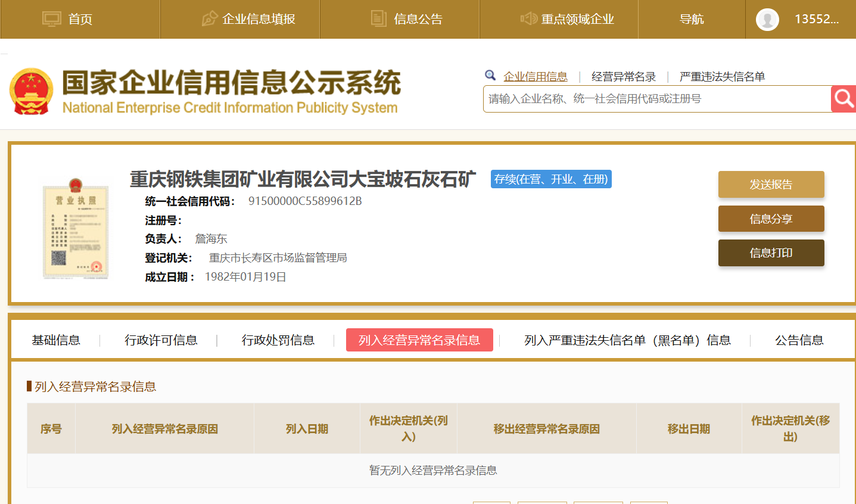Screen dimensions: 856x504
Task: Switch to the 公告信息 tab
Action: 799,340
